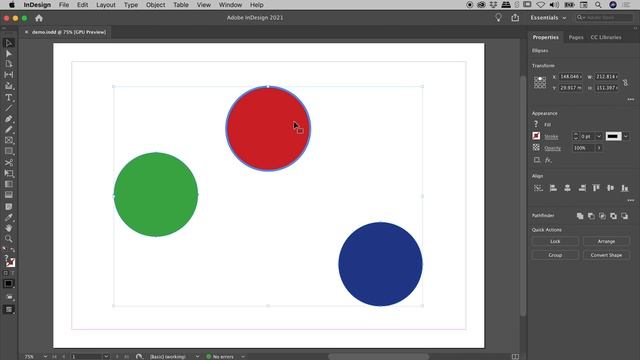The width and height of the screenshot is (640, 360).
Task: Open the stroke type dropdown arrow
Action: [626, 136]
